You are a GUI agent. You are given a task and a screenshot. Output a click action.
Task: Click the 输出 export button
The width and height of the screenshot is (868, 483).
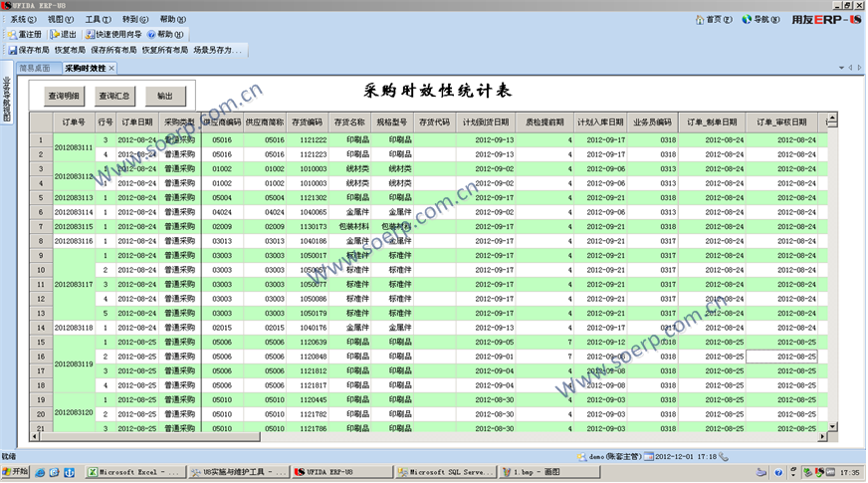click(x=165, y=96)
